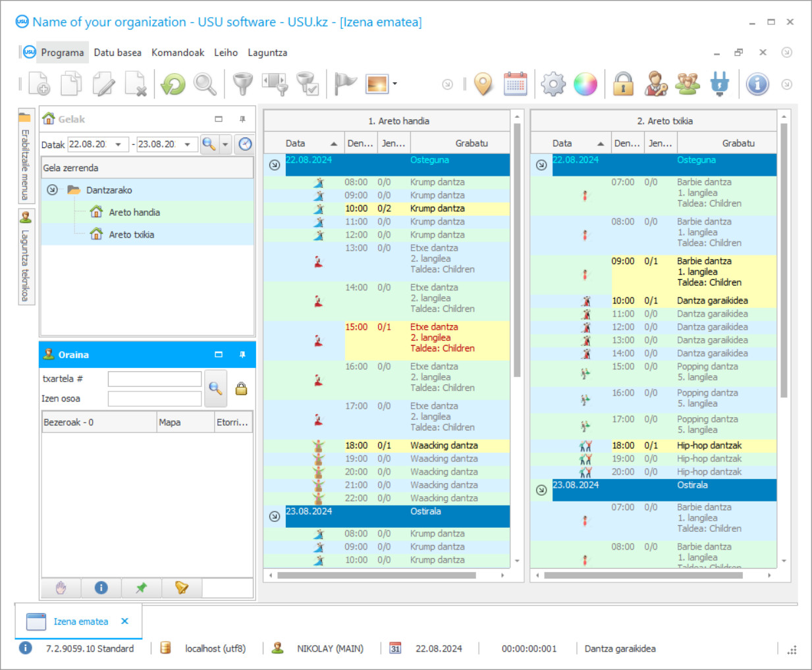Open the start date dropdown showing 22.08.20
812x670 pixels.
point(119,144)
